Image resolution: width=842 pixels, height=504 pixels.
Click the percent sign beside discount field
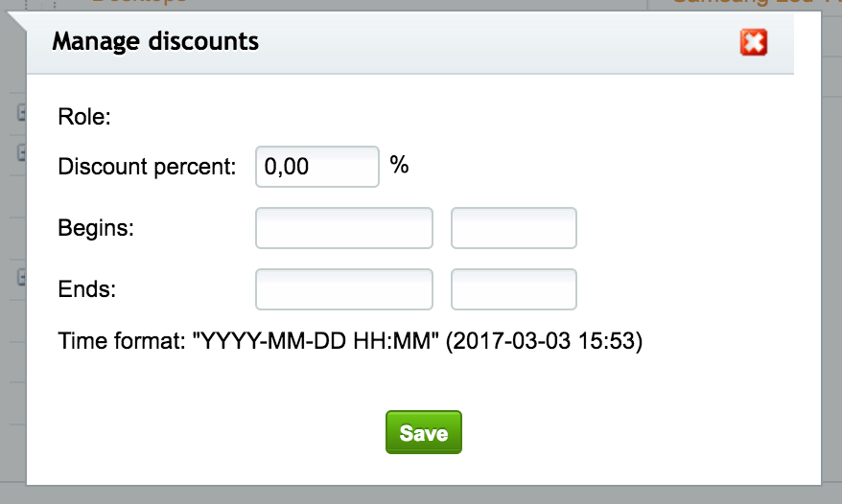[x=399, y=165]
